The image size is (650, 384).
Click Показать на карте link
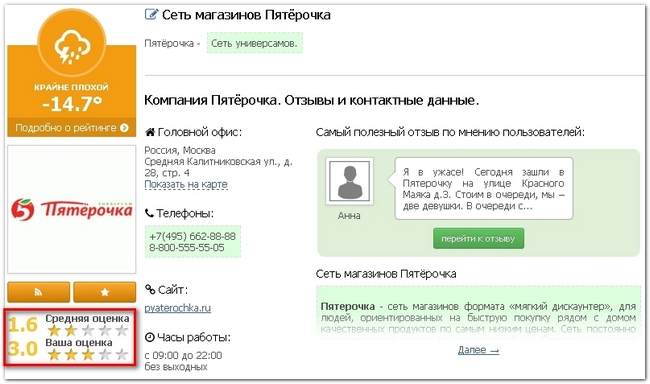point(186,184)
